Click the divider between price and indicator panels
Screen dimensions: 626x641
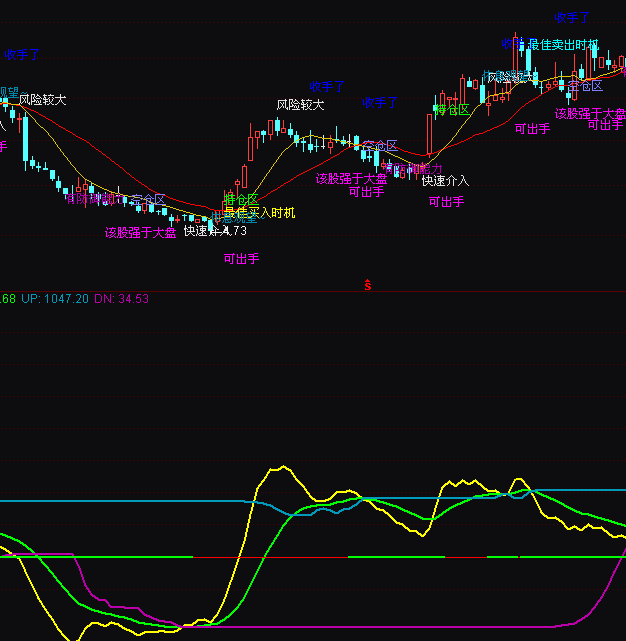click(x=313, y=291)
